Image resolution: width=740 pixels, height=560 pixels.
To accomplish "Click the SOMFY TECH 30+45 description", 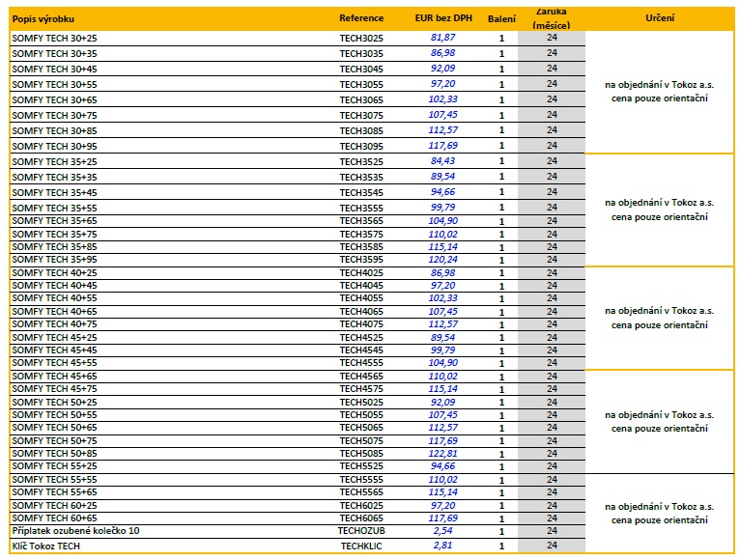I will point(54,70).
